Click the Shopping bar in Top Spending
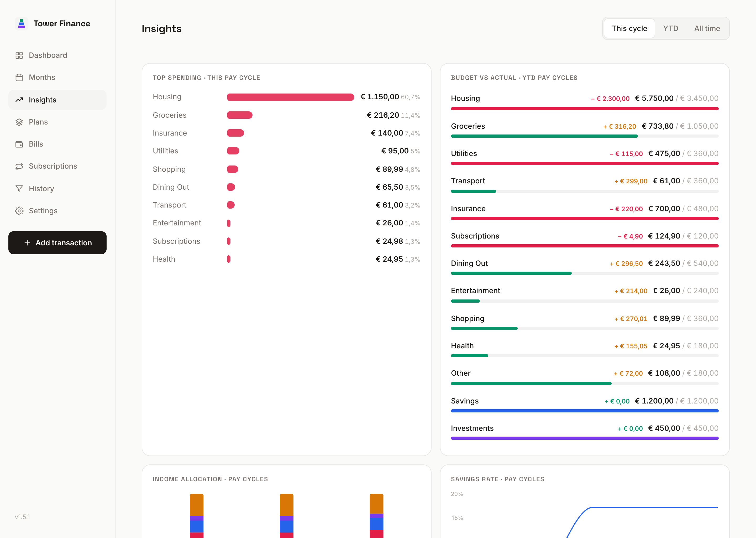Screen dimensions: 756x538 click(x=232, y=169)
